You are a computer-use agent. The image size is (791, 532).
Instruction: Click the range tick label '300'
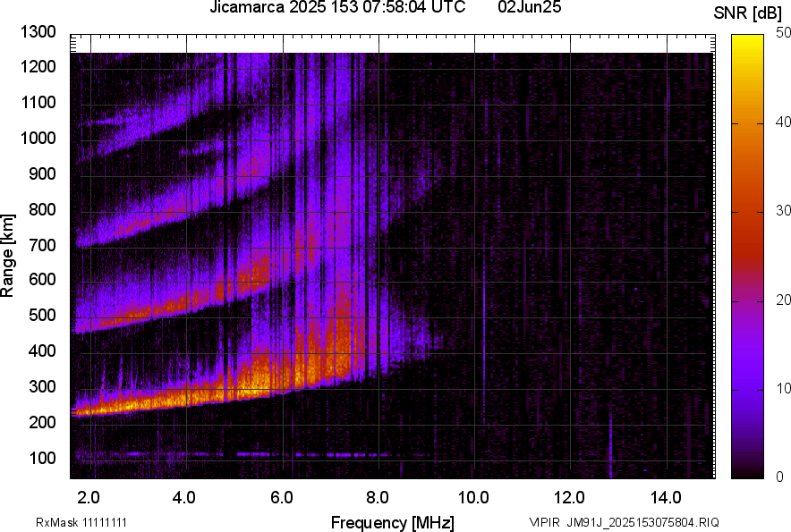pos(42,386)
